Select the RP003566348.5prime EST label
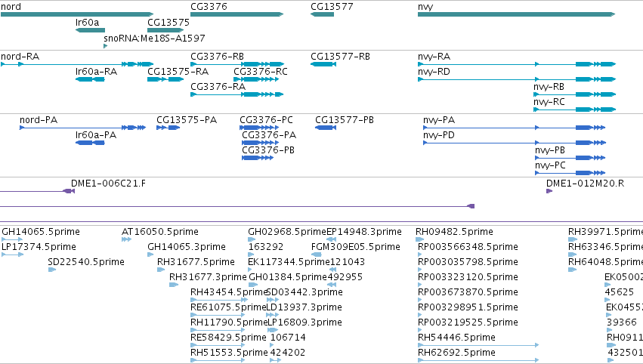643x364 pixels. click(x=468, y=247)
